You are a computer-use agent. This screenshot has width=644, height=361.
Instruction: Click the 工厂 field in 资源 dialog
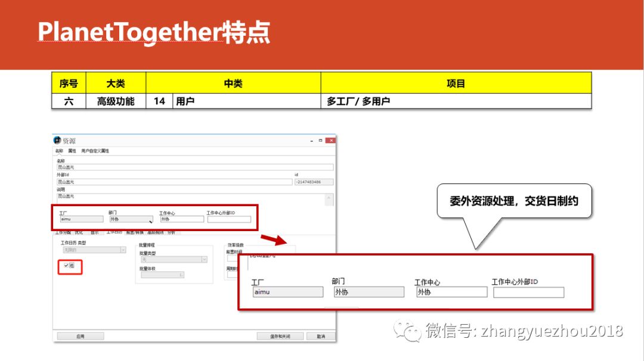[81, 219]
